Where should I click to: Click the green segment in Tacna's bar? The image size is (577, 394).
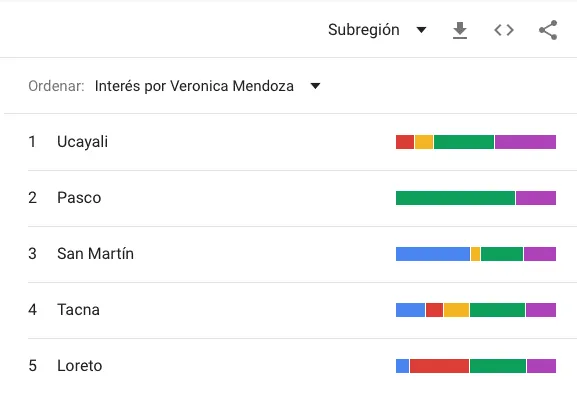(498, 310)
